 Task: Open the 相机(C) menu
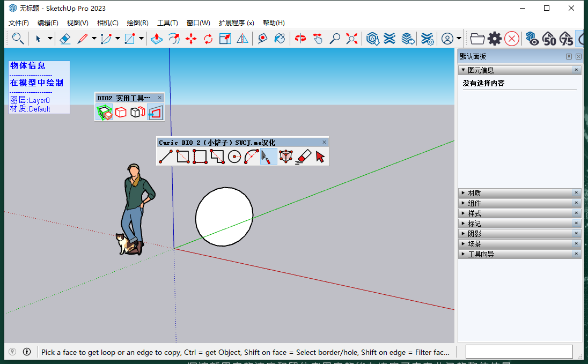point(107,23)
